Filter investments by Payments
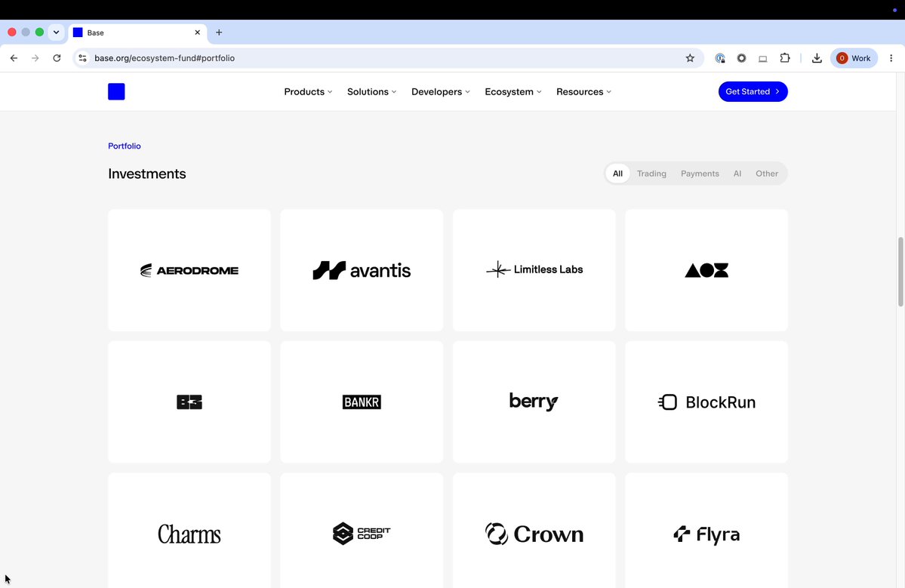This screenshot has width=905, height=588. pos(700,174)
